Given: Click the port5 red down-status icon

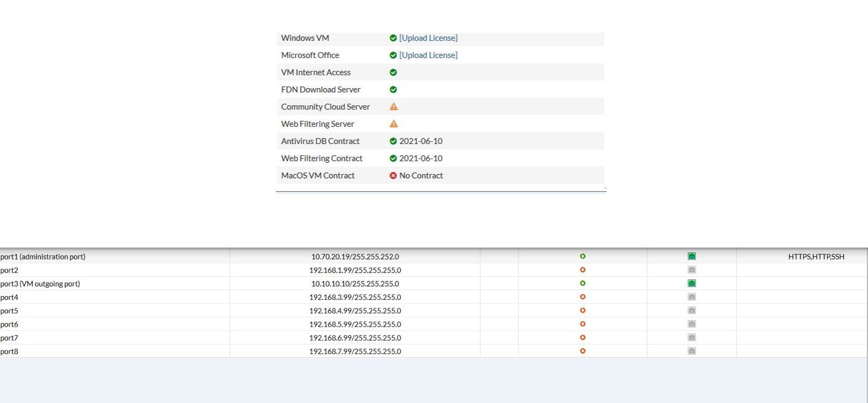Looking at the screenshot, I should tap(582, 310).
